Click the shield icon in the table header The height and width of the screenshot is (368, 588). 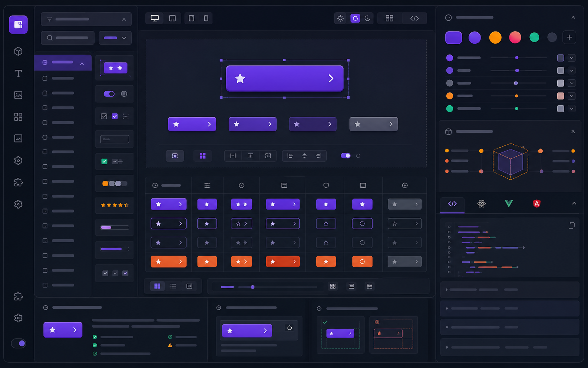click(x=326, y=185)
